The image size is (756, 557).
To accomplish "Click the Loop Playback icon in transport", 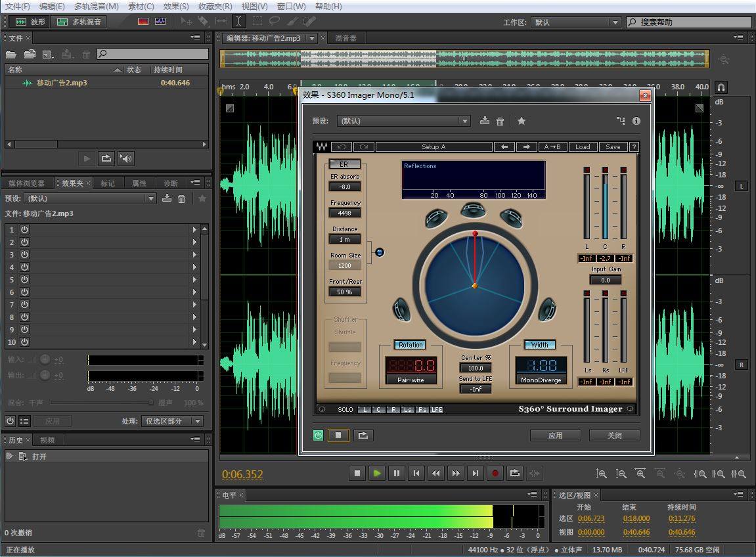I will click(515, 473).
